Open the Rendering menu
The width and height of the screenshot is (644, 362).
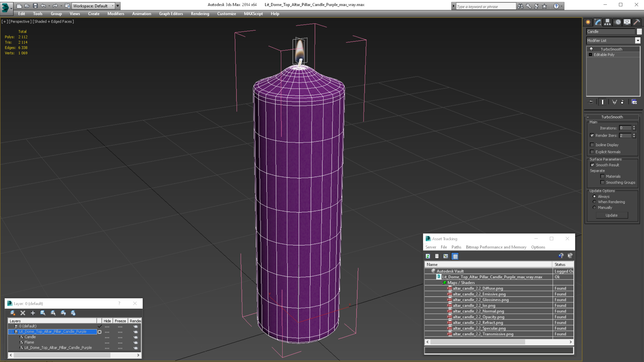click(200, 14)
